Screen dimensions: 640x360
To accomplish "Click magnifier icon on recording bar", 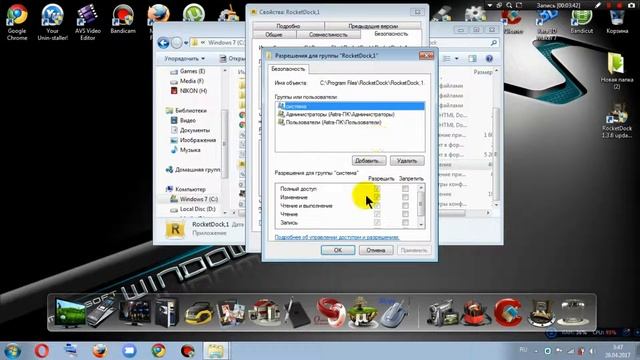I will tap(509, 5).
